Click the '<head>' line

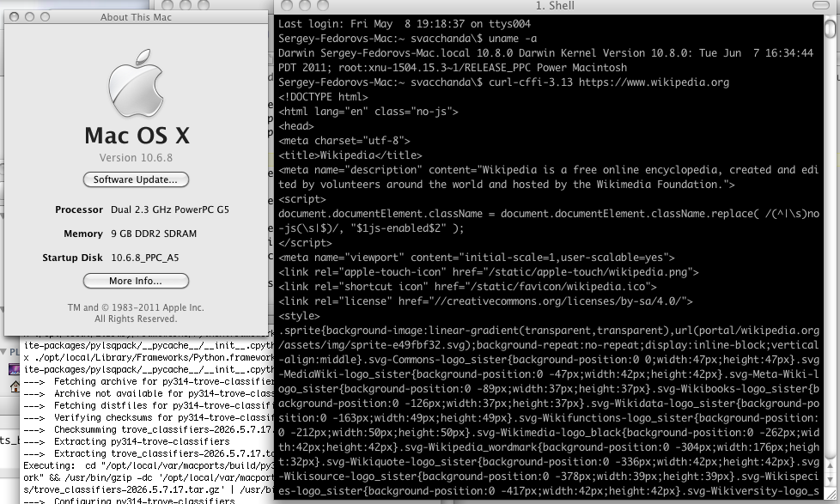296,126
